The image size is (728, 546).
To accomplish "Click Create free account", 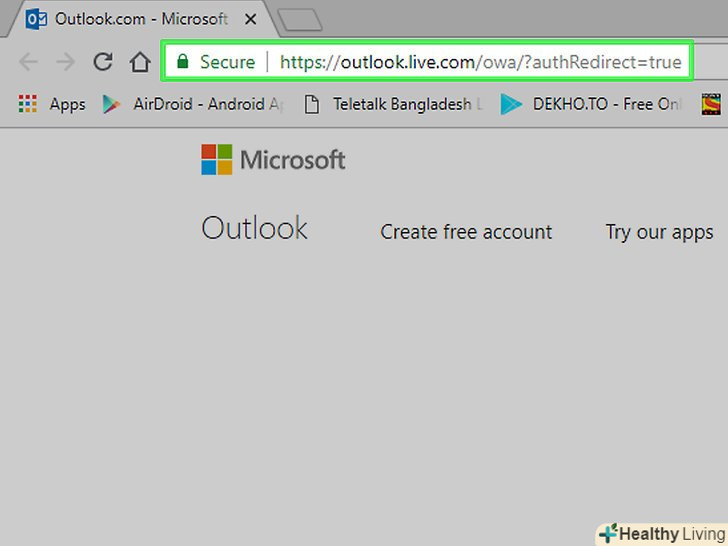I will 466,232.
